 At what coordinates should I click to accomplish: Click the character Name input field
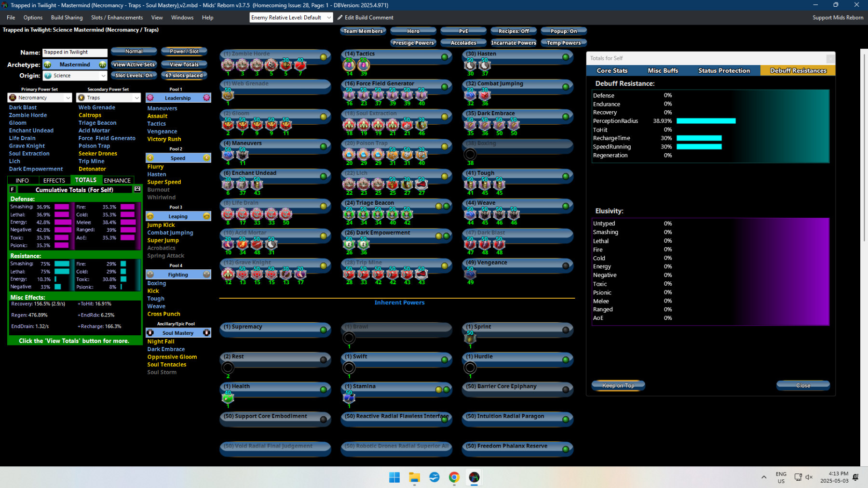click(x=75, y=53)
